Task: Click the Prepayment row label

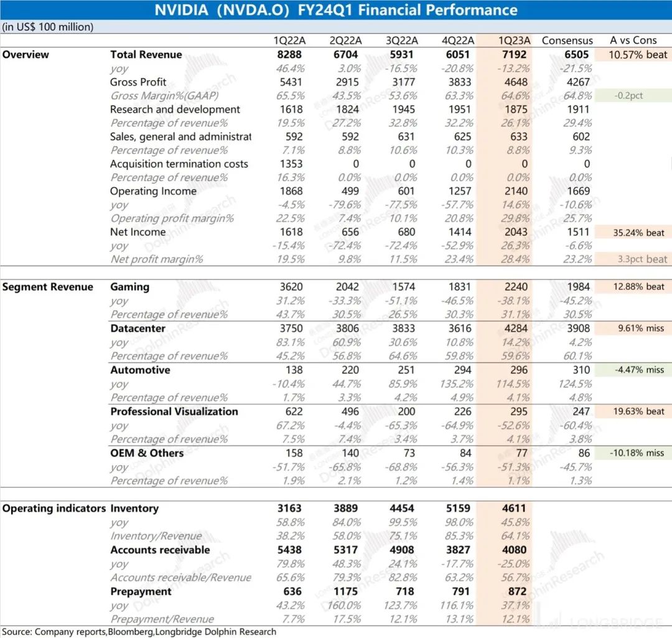Action: [x=141, y=592]
